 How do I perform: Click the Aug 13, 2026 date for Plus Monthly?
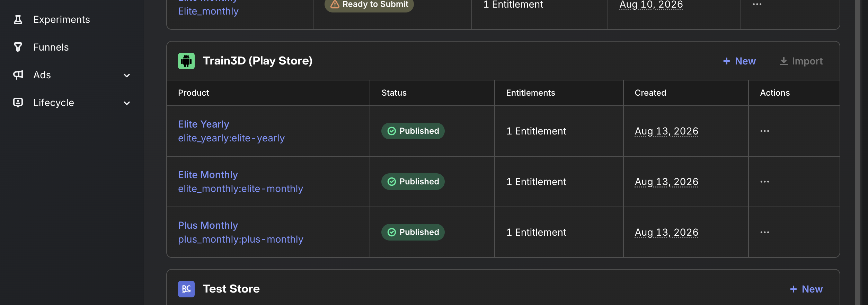666,233
